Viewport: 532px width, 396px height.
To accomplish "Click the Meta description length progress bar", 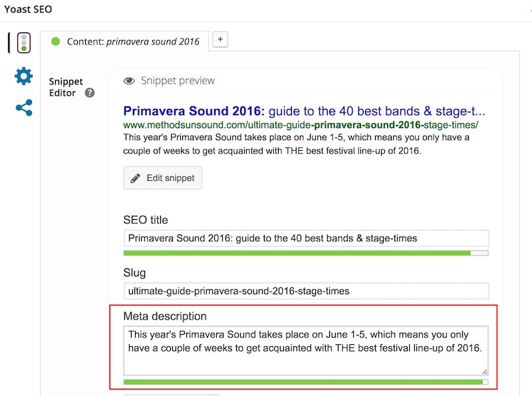I will (x=306, y=382).
